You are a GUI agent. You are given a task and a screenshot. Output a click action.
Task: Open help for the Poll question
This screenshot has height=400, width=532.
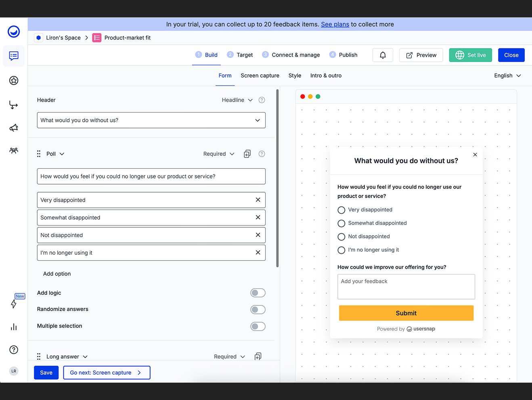pyautogui.click(x=262, y=154)
